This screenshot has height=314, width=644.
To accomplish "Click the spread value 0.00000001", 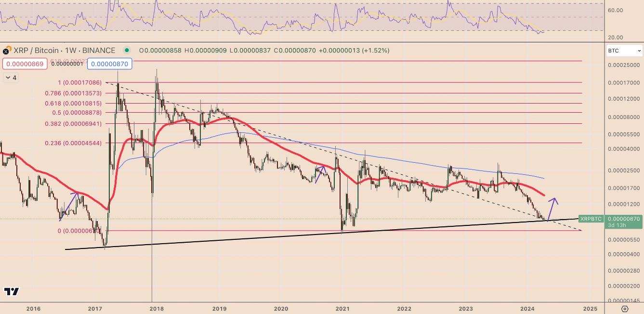I will (x=67, y=64).
